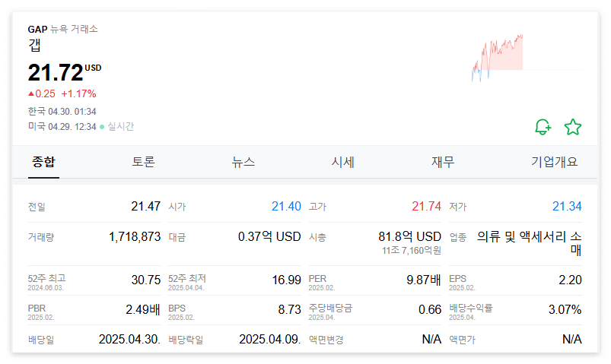Click the 배당수익률 label
The width and height of the screenshot is (611, 364).
[471, 308]
